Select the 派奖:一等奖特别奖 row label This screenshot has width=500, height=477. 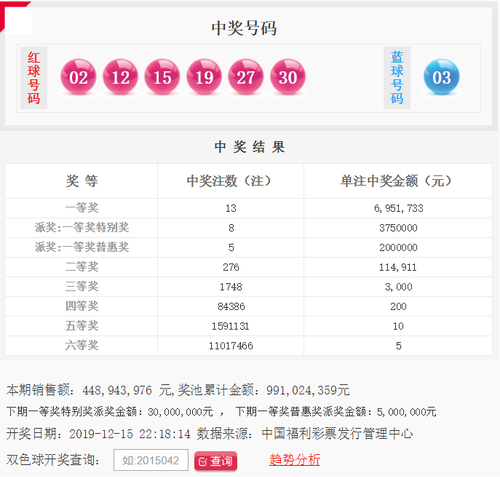coord(82,228)
